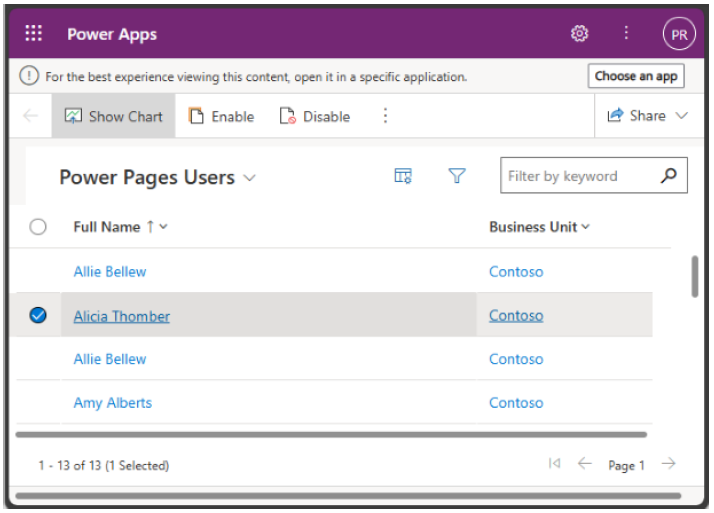
Task: Uncheck the Alicia Thomber row checkbox
Action: [x=38, y=316]
